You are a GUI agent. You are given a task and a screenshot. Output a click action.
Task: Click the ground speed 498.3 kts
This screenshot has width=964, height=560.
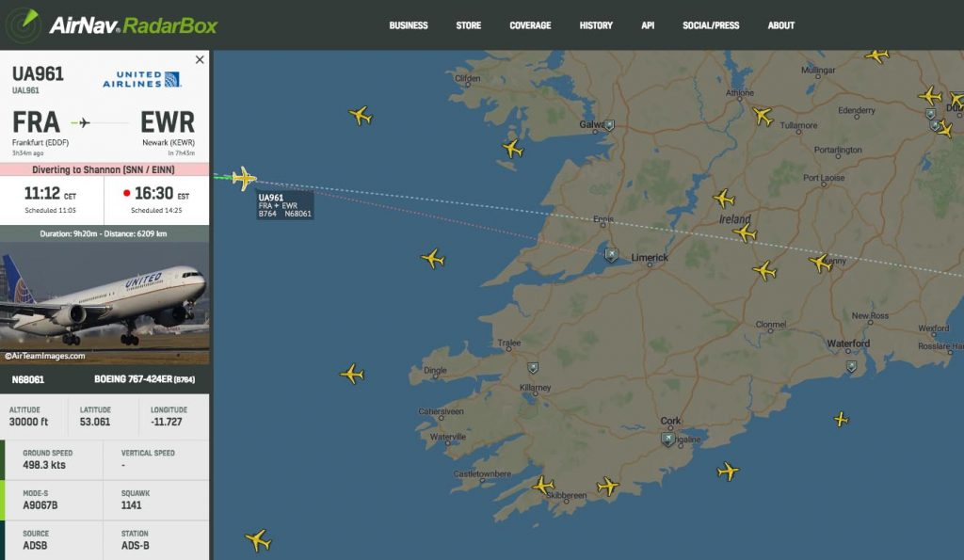click(44, 465)
